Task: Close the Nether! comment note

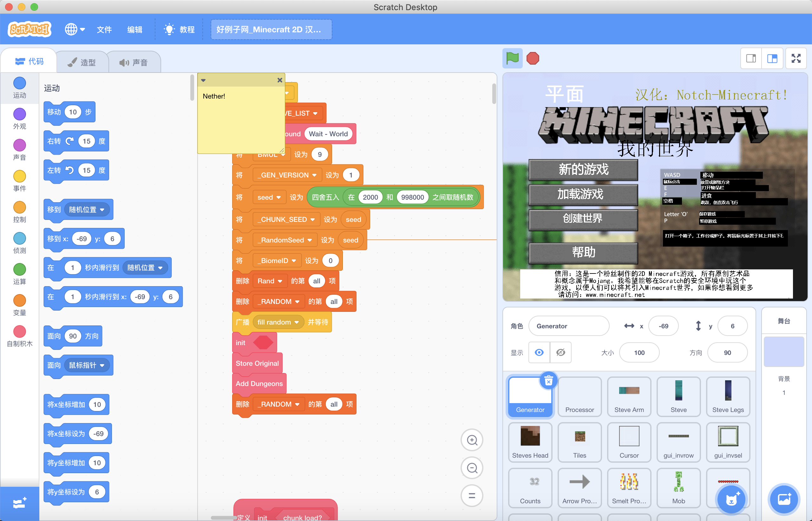Action: tap(280, 80)
